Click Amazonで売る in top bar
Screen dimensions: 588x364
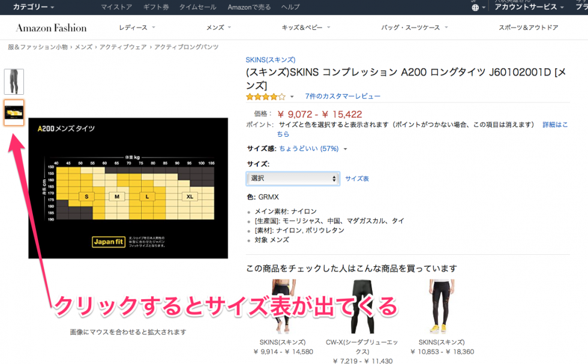249,7
